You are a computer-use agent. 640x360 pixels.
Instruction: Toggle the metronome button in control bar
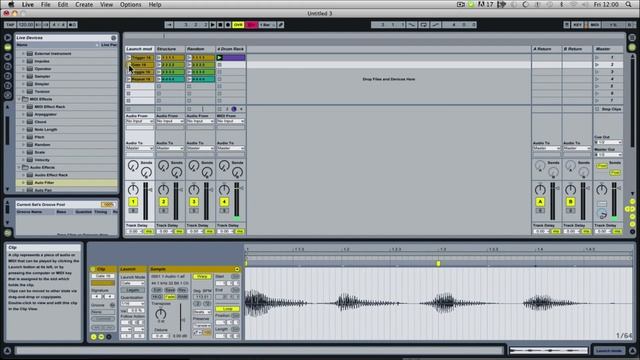72,25
